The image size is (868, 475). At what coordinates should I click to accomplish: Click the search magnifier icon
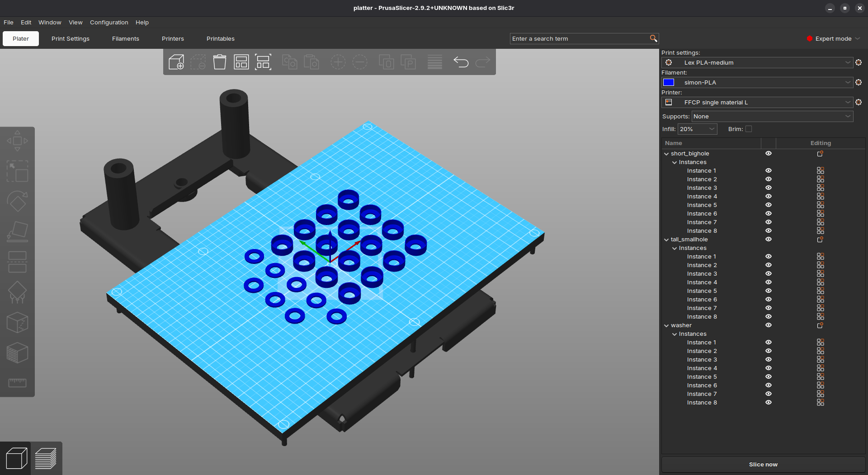653,38
